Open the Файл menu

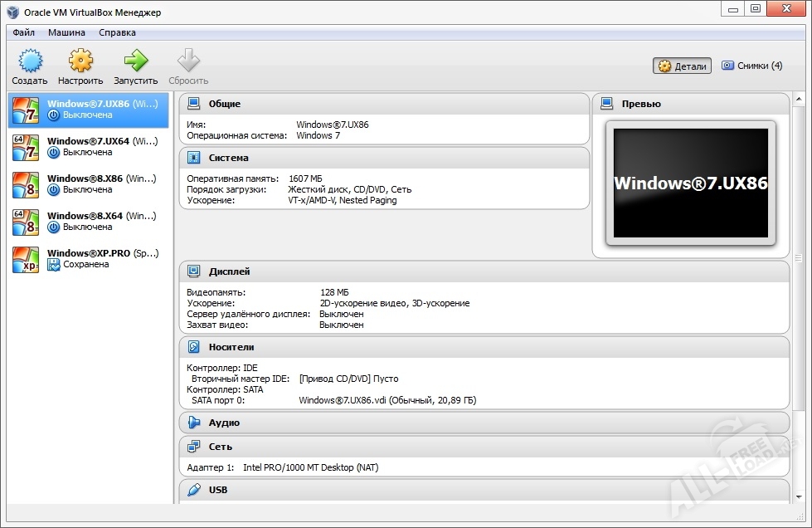pos(24,32)
